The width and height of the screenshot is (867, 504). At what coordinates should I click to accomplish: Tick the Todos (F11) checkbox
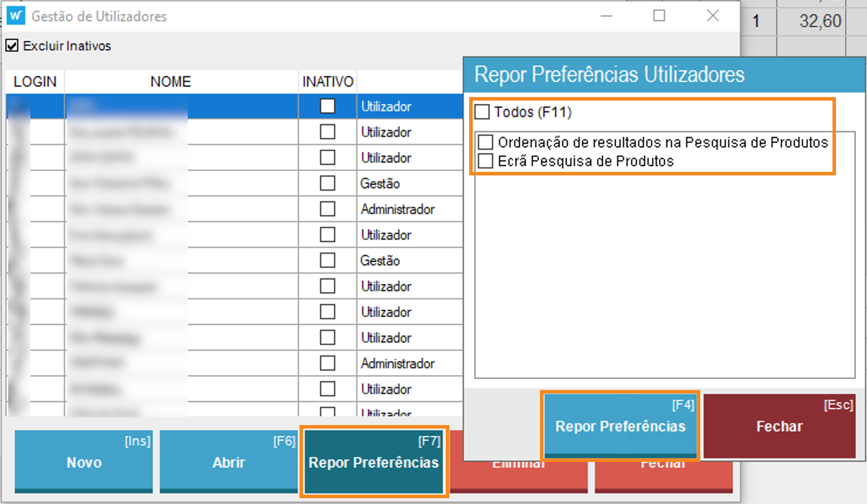[482, 112]
